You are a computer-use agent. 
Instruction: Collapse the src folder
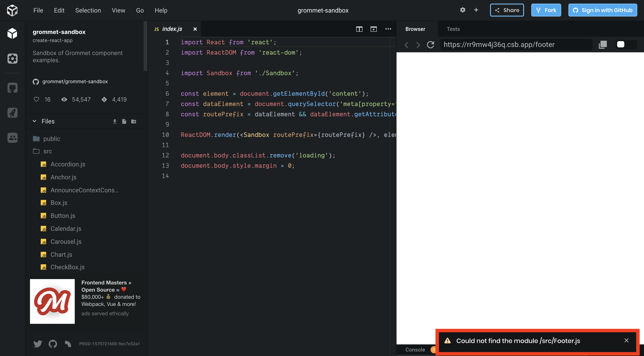(47, 151)
